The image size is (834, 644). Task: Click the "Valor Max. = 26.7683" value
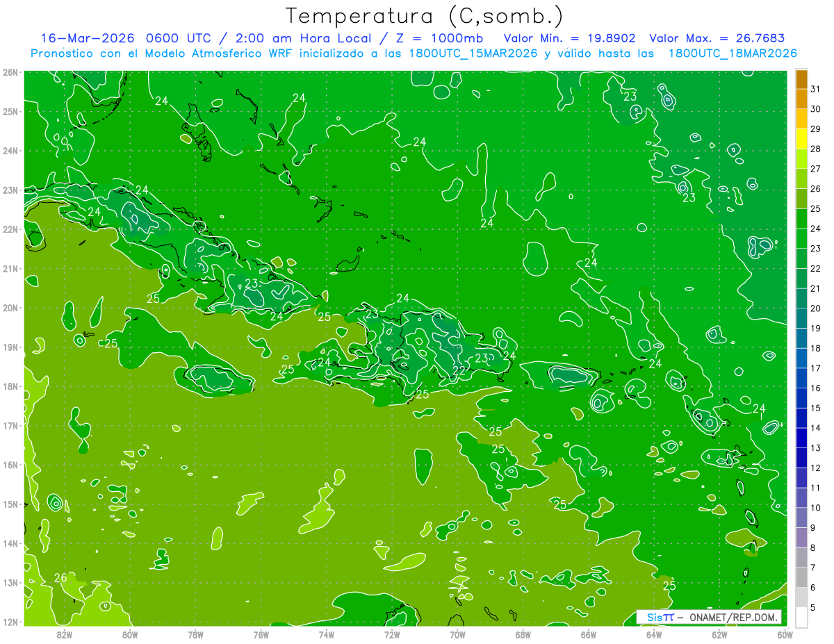[x=717, y=38]
